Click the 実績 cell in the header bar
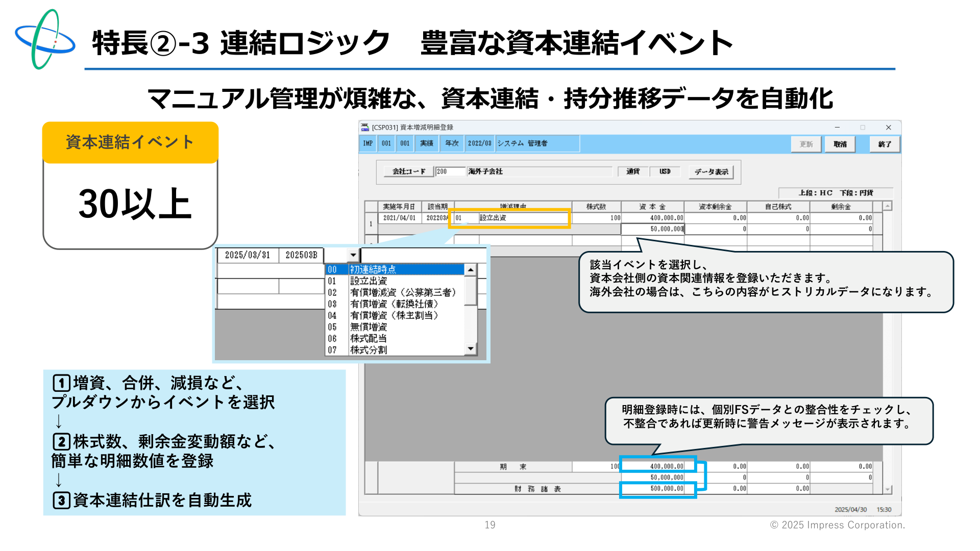The height and width of the screenshot is (551, 980). coord(427,143)
